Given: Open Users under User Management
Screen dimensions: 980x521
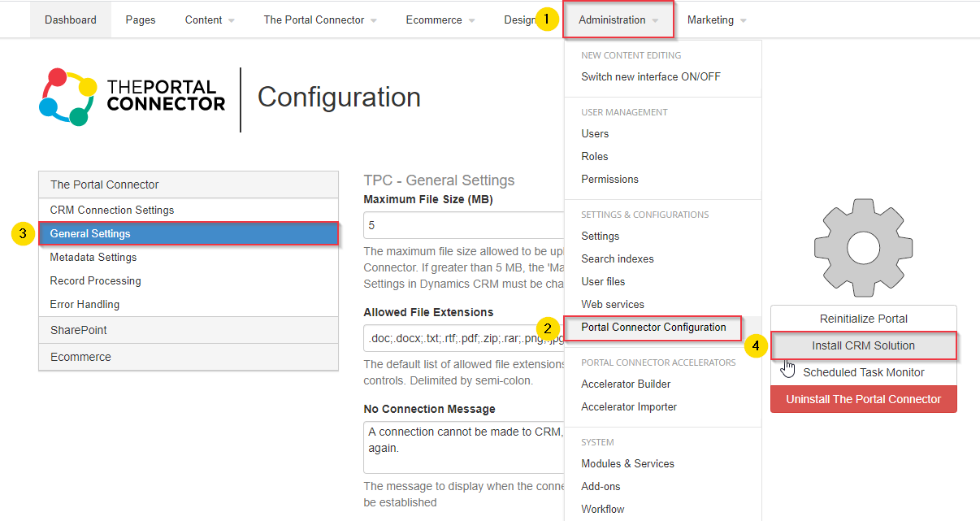Looking at the screenshot, I should click(595, 133).
